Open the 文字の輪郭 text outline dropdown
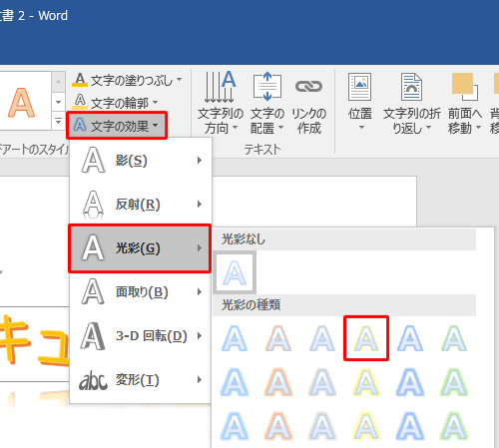 (x=115, y=103)
